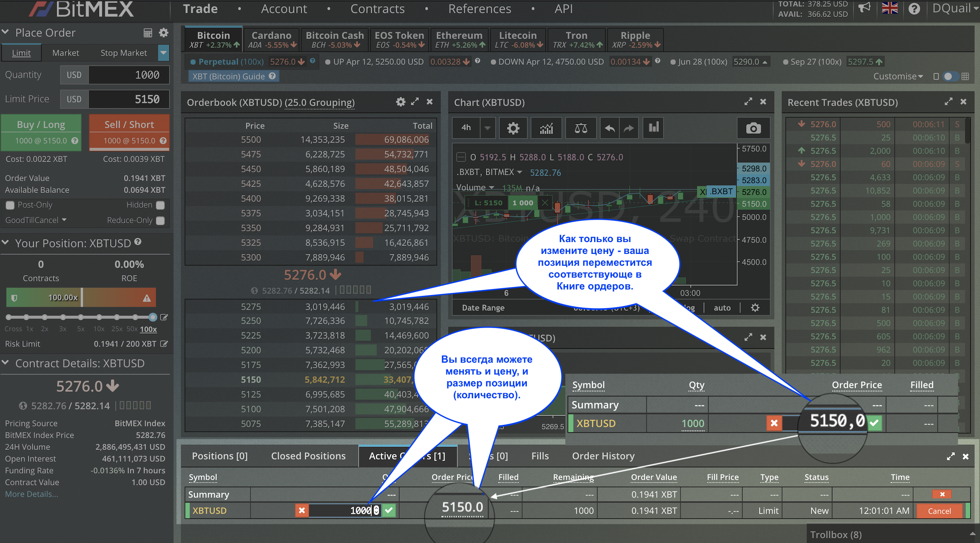980x543 pixels.
Task: Click the Quantity input field
Action: pyautogui.click(x=129, y=75)
